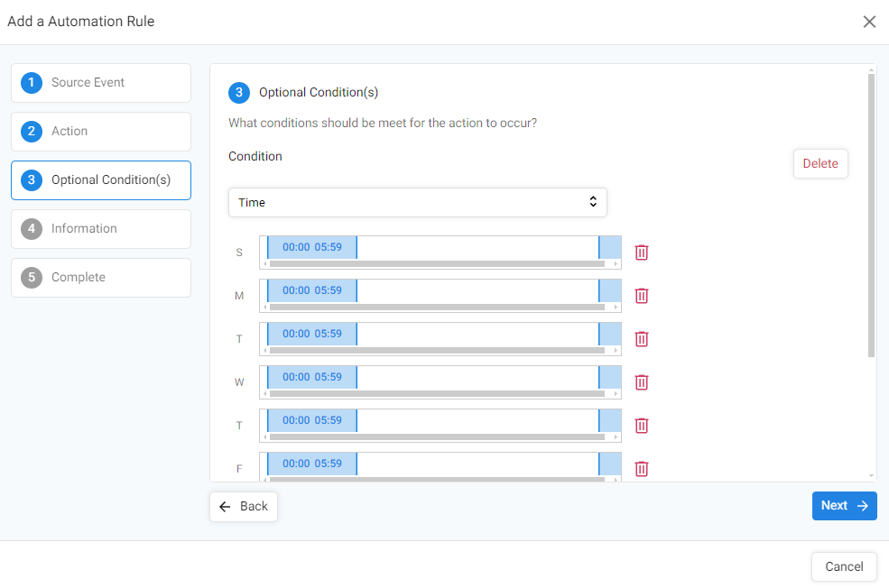Go to the Action step
The height and width of the screenshot is (588, 889).
[x=101, y=132]
